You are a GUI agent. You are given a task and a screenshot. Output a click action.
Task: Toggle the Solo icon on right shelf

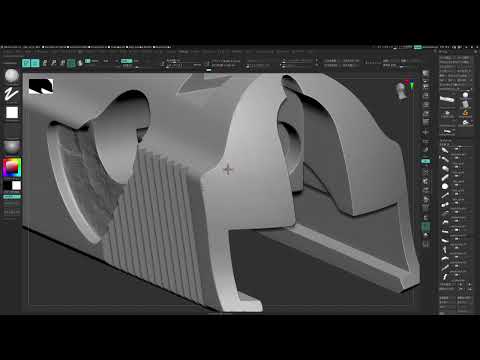pyautogui.click(x=426, y=245)
